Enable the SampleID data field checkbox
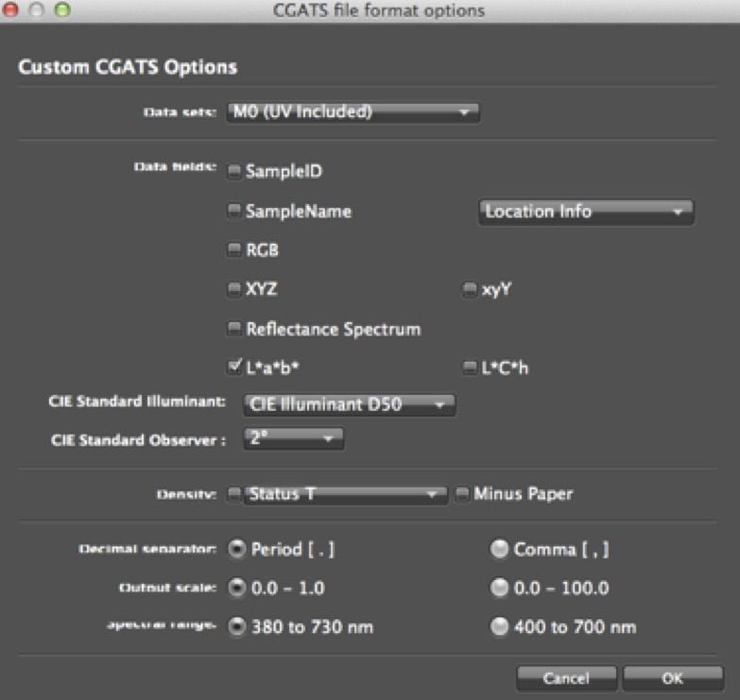The width and height of the screenshot is (740, 700). tap(233, 172)
